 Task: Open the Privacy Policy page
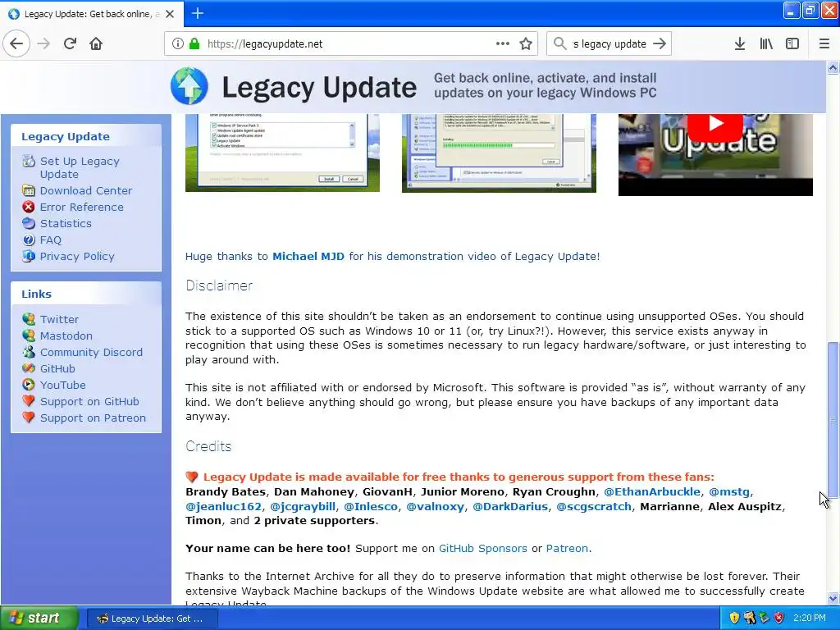coord(77,256)
